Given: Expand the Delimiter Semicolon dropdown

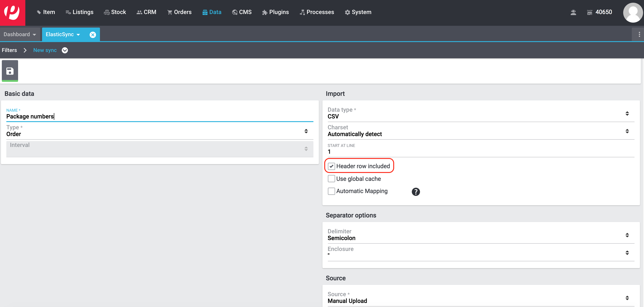Looking at the screenshot, I should (x=478, y=235).
